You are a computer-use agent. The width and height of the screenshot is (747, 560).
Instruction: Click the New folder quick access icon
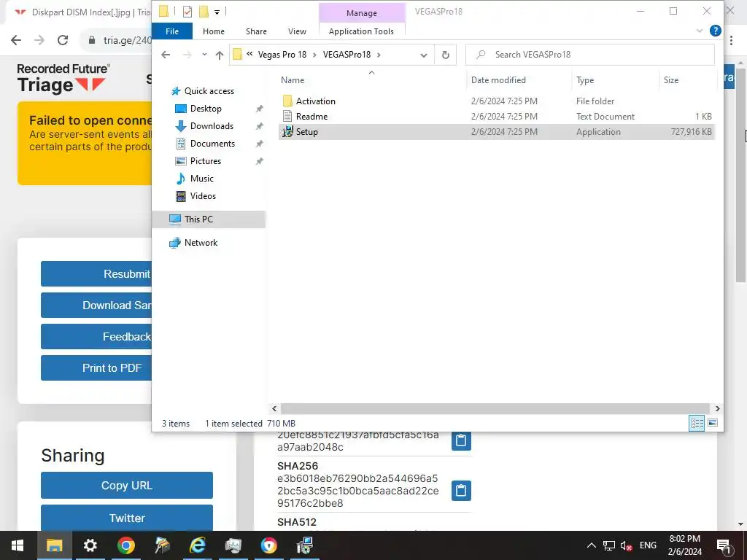pyautogui.click(x=204, y=12)
